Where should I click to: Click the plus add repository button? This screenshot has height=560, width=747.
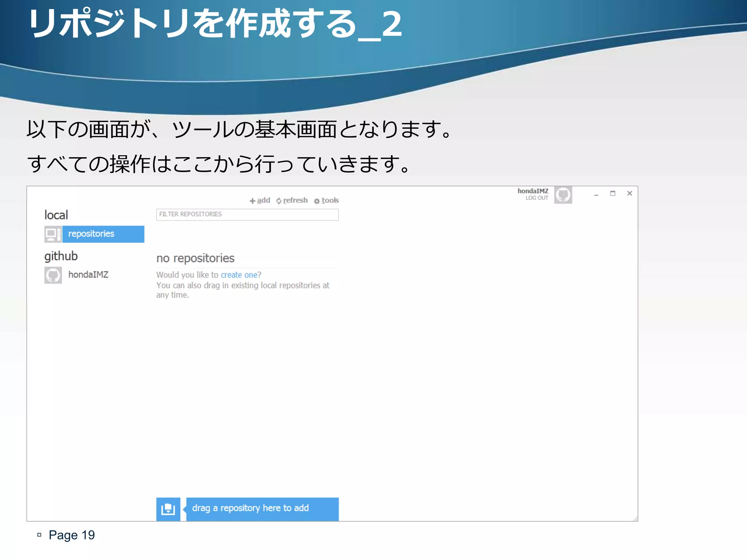pyautogui.click(x=260, y=201)
